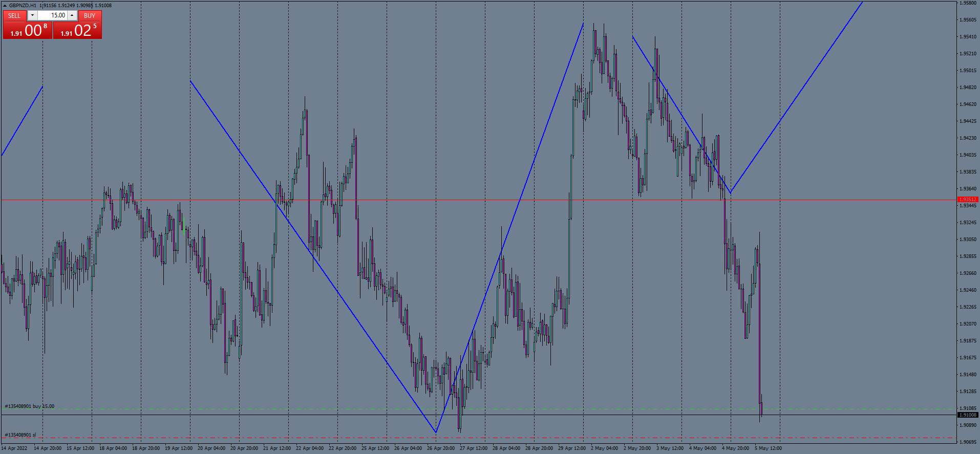Decrease lot volume with down arrow
Screen dimensions: 980x454
[32, 15]
